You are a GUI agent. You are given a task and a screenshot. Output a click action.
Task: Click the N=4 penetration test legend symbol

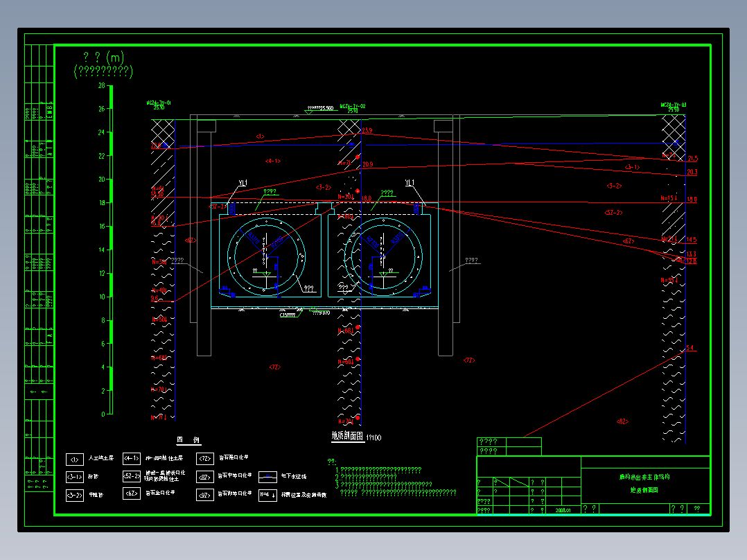click(267, 495)
